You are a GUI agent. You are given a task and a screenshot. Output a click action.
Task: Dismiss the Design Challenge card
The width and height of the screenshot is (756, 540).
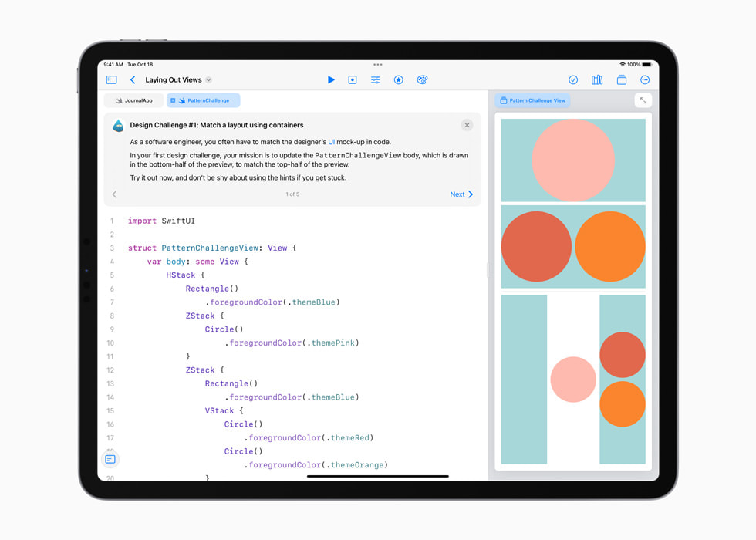467,124
